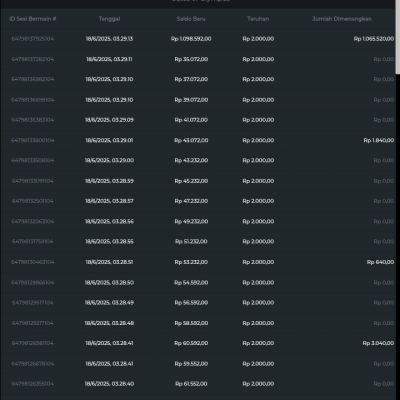Select the win amount 'Rp 1.065.520,00'
The height and width of the screenshot is (400, 400).
point(374,39)
